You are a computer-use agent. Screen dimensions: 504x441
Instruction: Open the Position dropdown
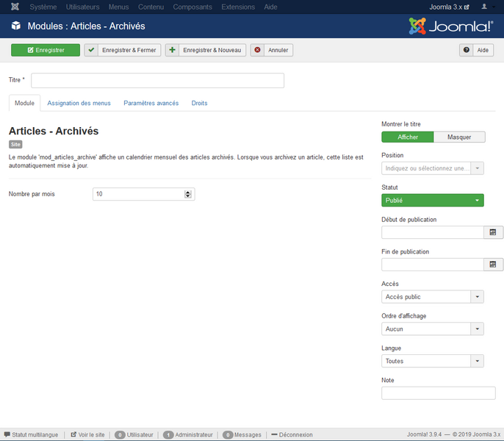tap(432, 168)
